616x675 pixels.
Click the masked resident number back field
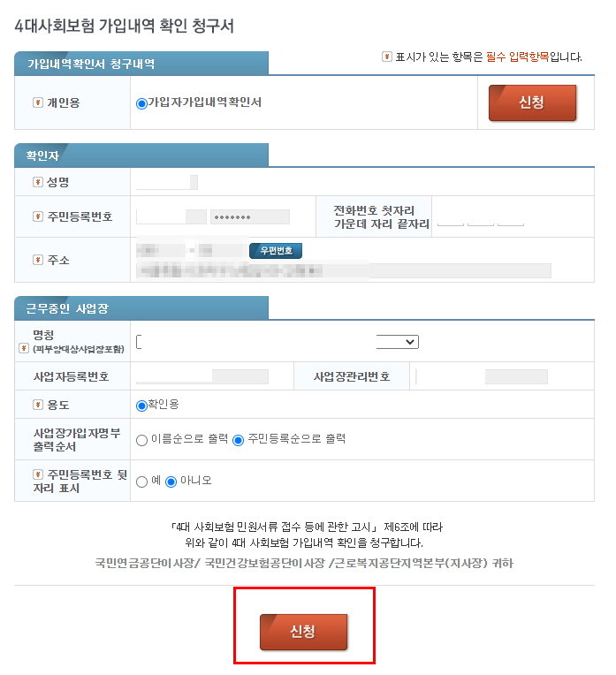pos(250,217)
